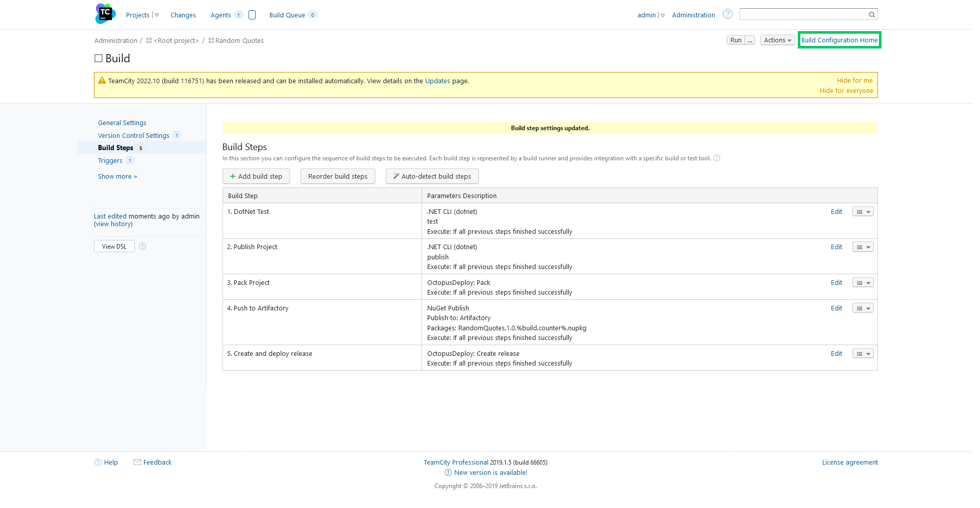Open the Changes page
Viewport: 980px width, 508px height.
pyautogui.click(x=183, y=15)
